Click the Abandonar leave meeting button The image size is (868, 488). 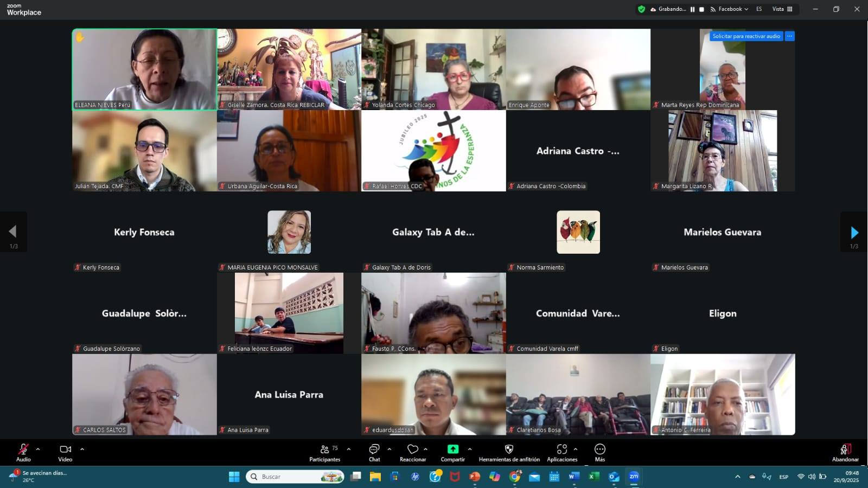pyautogui.click(x=845, y=452)
